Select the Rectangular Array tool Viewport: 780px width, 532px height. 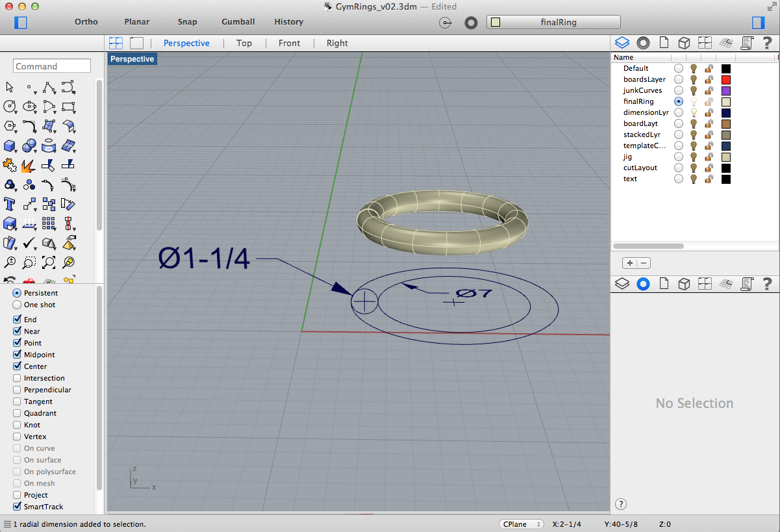click(49, 223)
